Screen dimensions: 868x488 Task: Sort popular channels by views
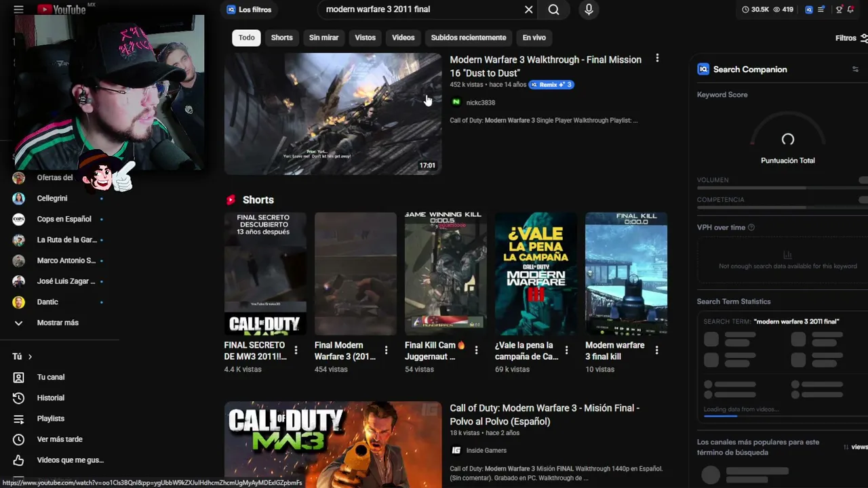[x=855, y=447]
